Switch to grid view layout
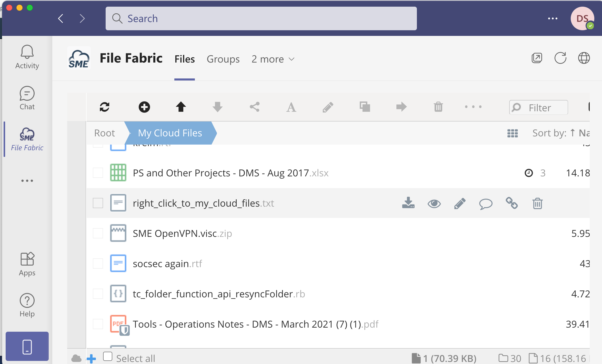The image size is (602, 364). pyautogui.click(x=513, y=133)
